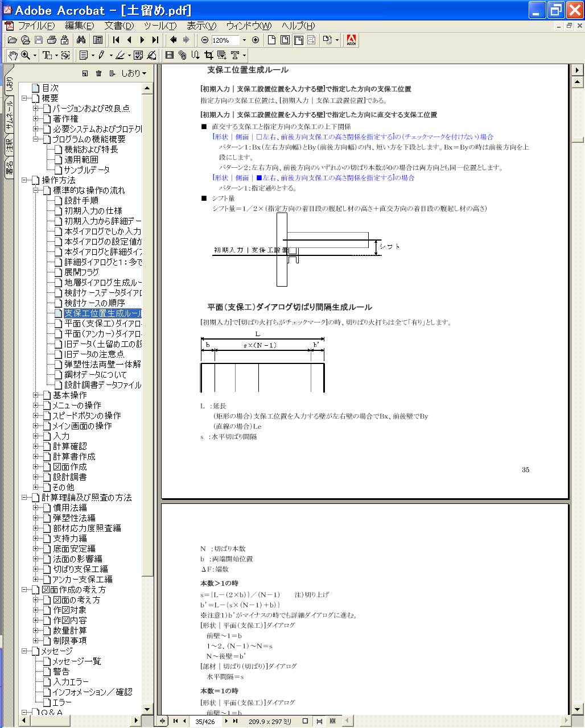585x728 pixels.
Task: Select the Highlight markup tool
Action: tap(120, 55)
